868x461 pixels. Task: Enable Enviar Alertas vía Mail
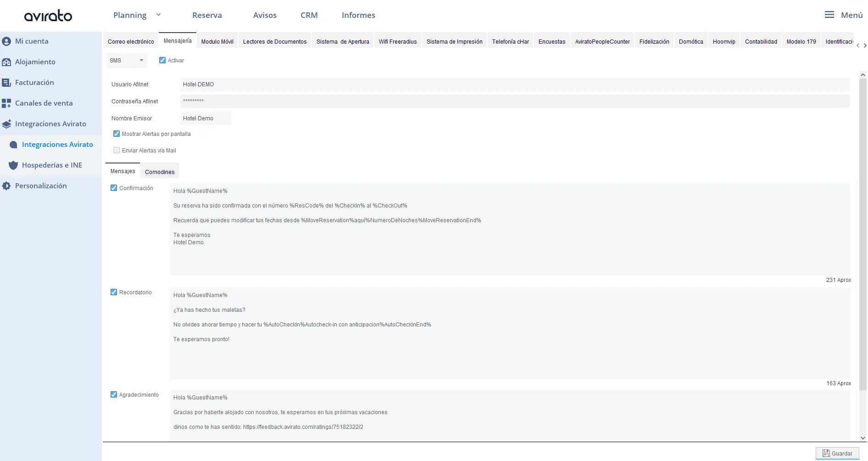click(x=117, y=150)
